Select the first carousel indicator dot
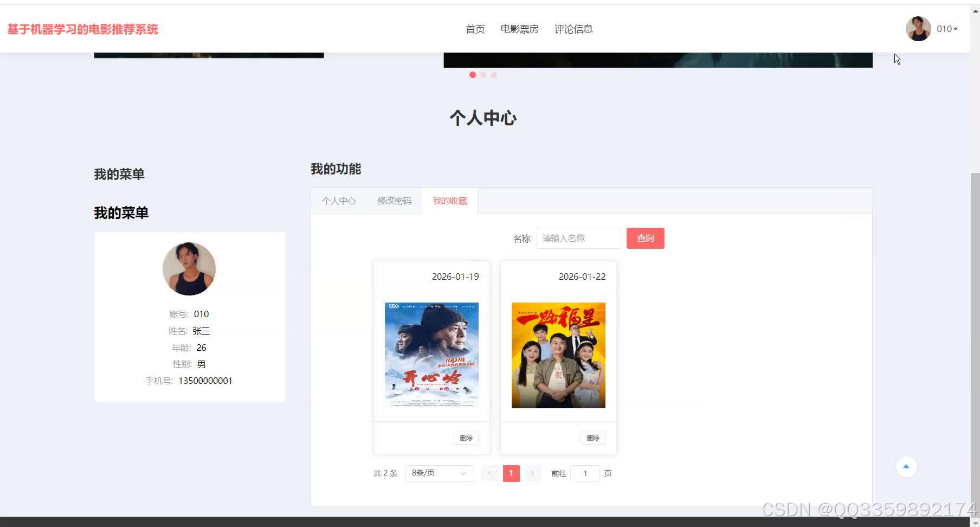980x527 pixels. [x=473, y=75]
